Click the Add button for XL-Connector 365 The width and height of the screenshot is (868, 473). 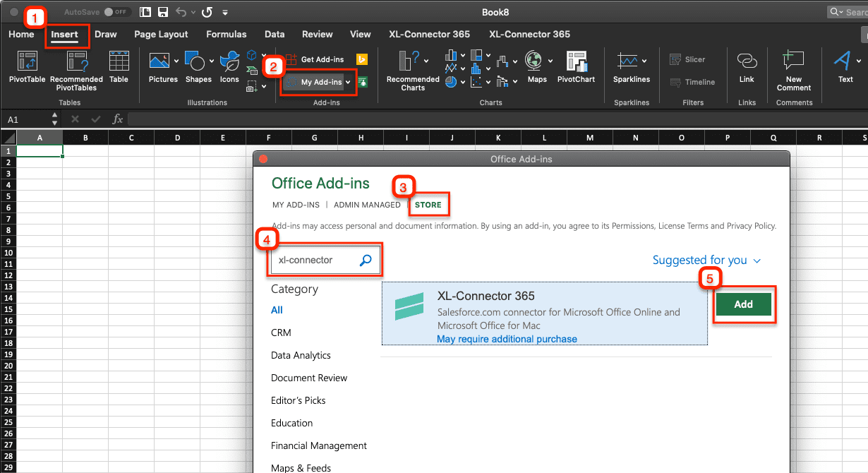coord(743,304)
